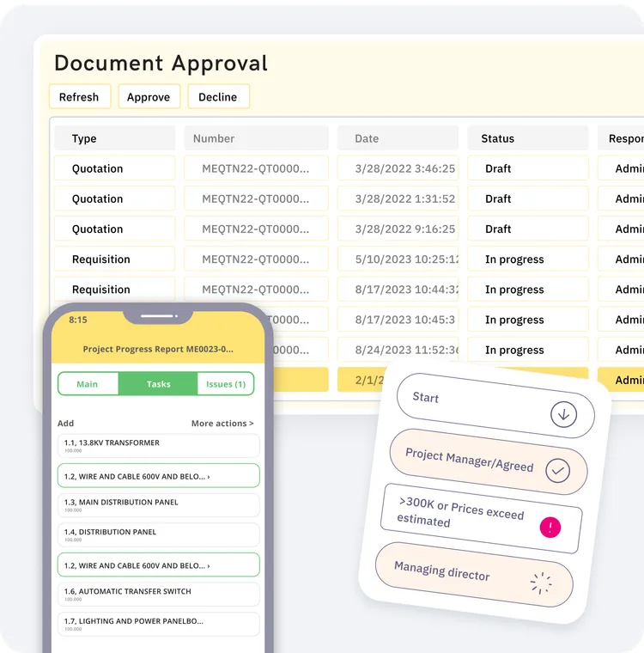The image size is (644, 653).
Task: Open the Issues (1) tab
Action: (226, 384)
